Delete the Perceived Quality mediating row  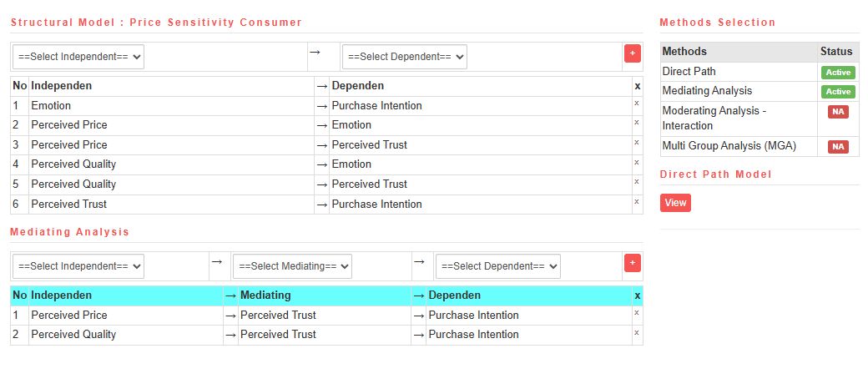tap(637, 332)
